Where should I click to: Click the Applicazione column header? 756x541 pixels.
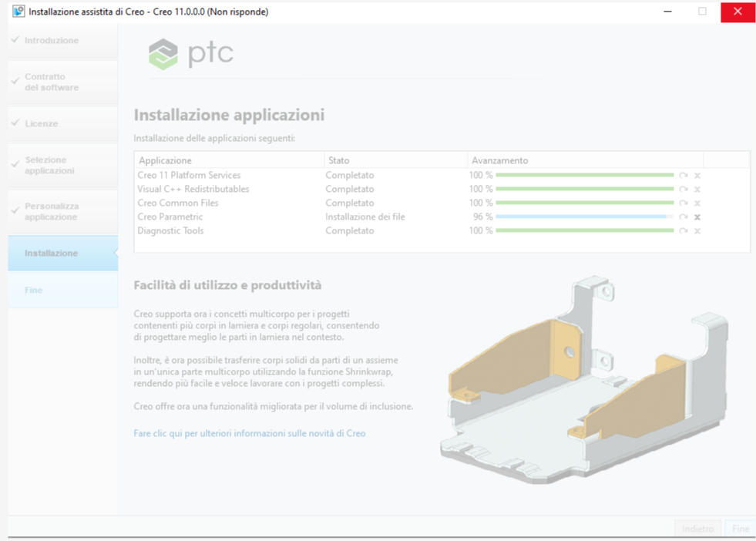click(230, 160)
